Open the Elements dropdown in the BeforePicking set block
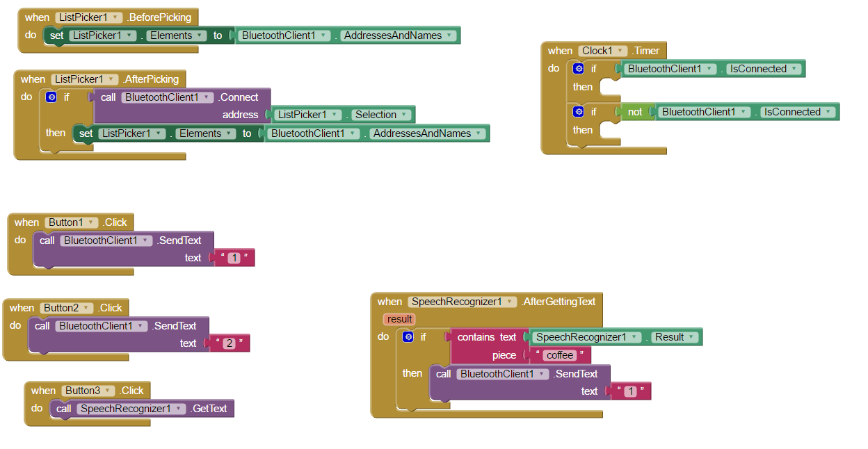 coord(200,35)
